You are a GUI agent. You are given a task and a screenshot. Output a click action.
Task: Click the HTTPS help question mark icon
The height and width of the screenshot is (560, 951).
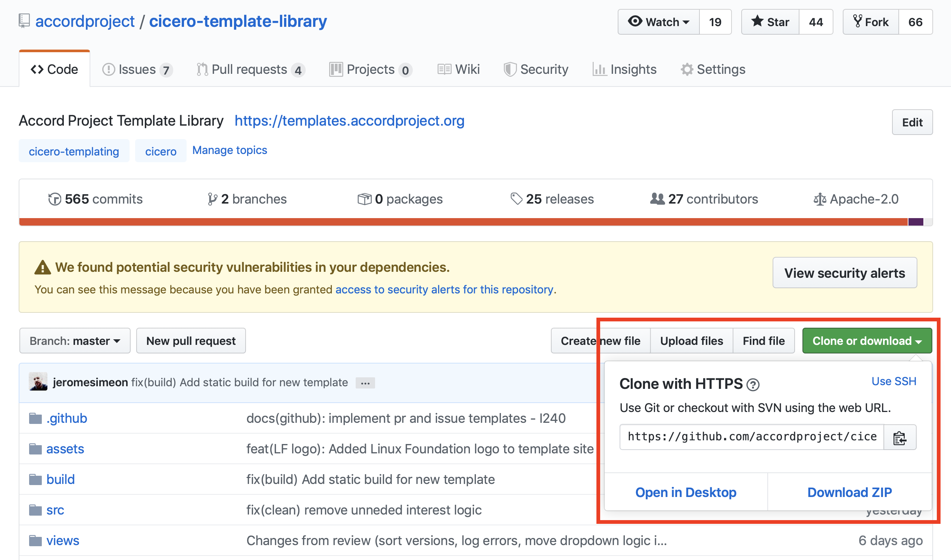[753, 384]
